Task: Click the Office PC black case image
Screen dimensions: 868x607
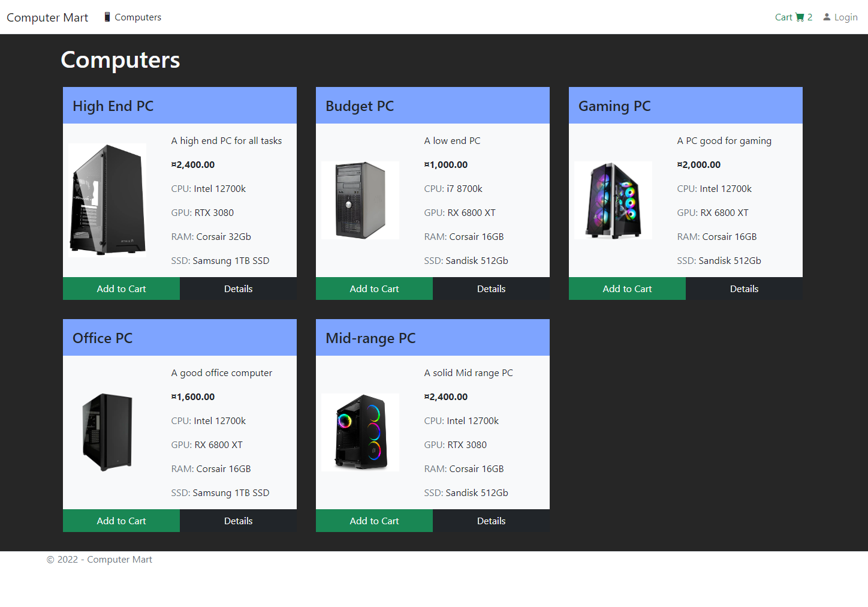Action: [107, 432]
